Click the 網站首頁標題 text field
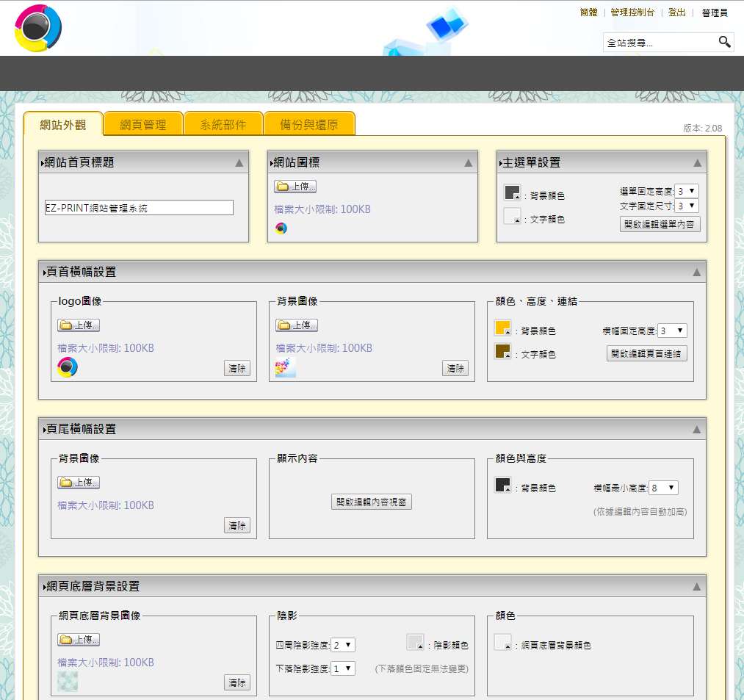Image resolution: width=744 pixels, height=700 pixels. (x=139, y=208)
